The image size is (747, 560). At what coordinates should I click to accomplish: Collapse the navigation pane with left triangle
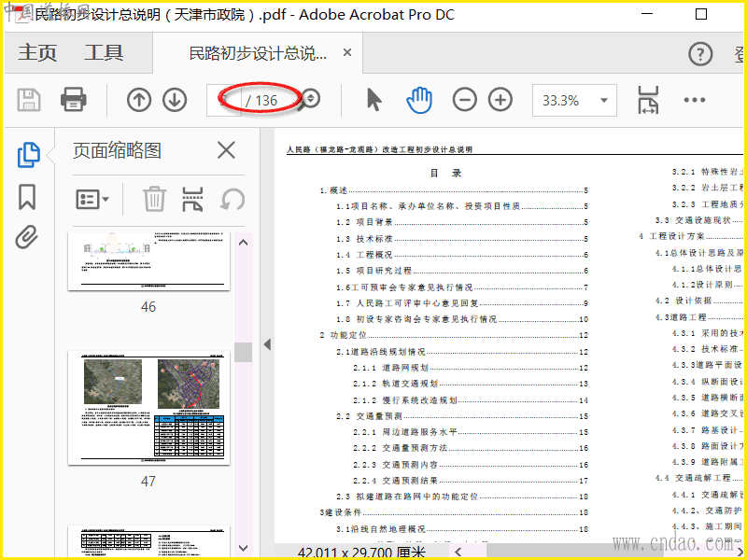(267, 344)
